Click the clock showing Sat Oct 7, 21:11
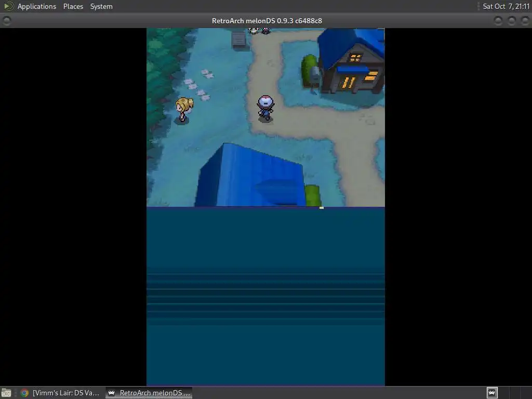 (x=506, y=6)
